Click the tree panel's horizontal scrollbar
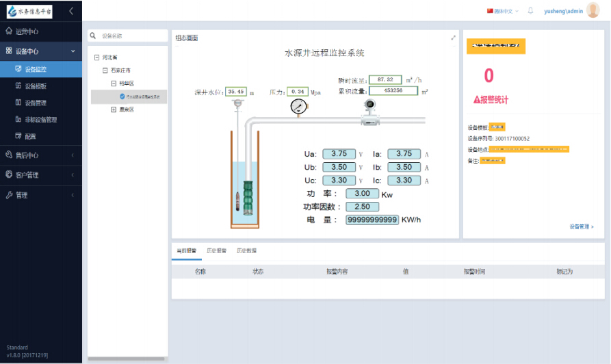 click(x=127, y=358)
